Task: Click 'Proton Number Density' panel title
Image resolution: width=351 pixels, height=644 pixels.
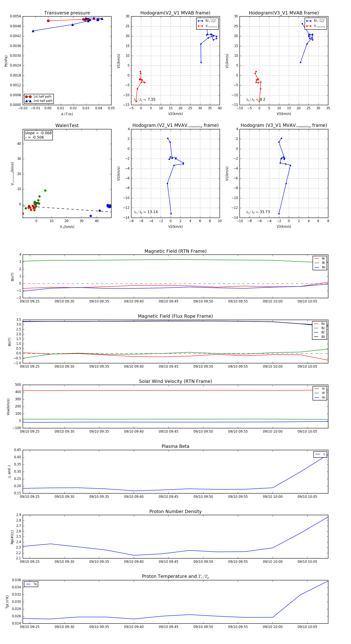Action: [175, 511]
